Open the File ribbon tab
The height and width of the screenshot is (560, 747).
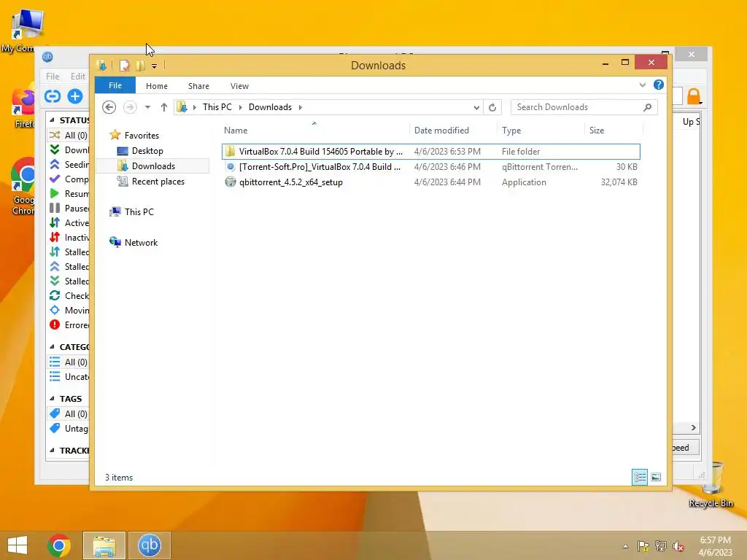(115, 85)
